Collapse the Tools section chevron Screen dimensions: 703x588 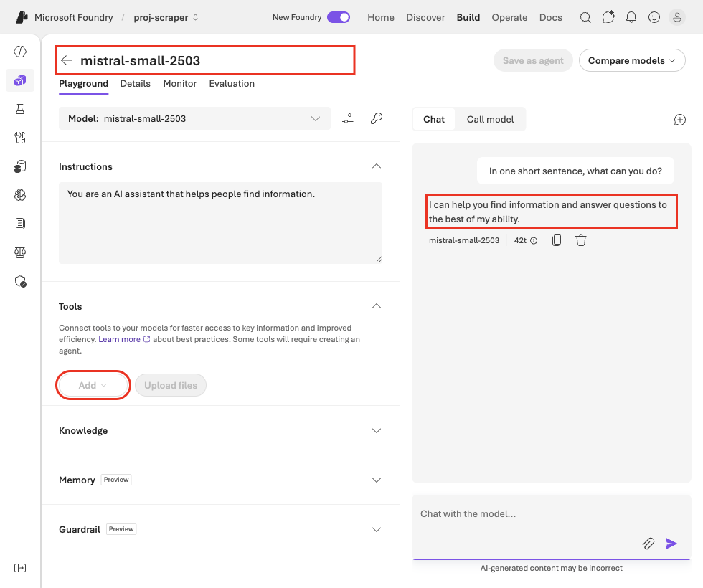coord(377,306)
